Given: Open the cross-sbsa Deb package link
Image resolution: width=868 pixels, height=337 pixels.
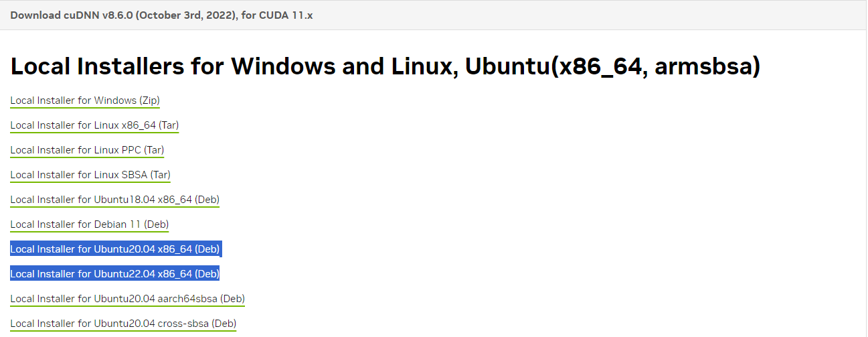Looking at the screenshot, I should pyautogui.click(x=123, y=324).
